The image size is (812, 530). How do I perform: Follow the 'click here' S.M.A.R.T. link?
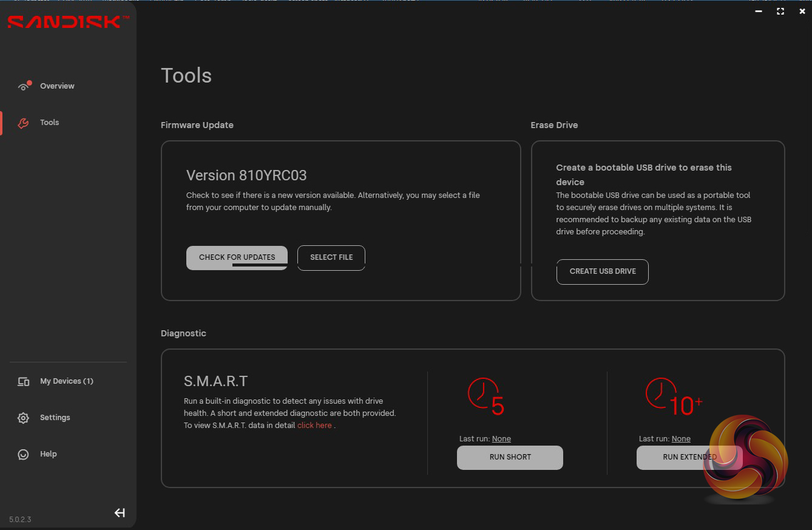click(314, 426)
